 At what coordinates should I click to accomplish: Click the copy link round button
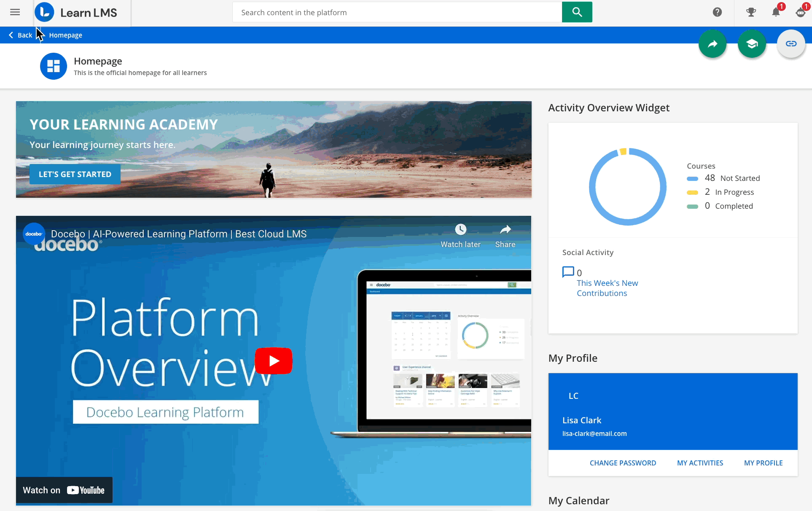coord(791,44)
